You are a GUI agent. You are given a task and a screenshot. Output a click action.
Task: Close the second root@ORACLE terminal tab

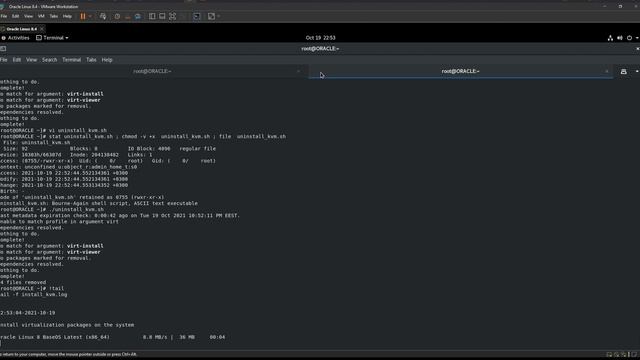607,71
